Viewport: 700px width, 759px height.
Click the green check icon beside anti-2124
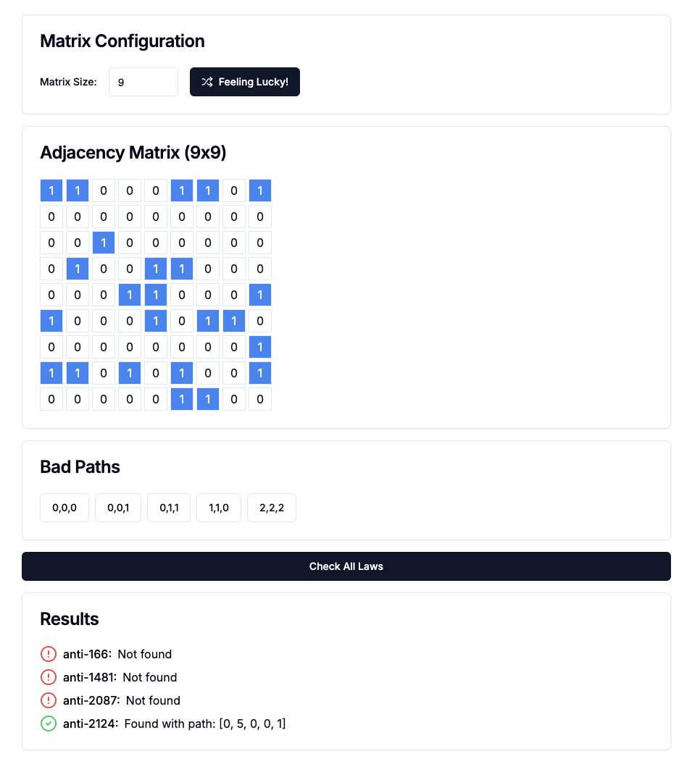49,724
